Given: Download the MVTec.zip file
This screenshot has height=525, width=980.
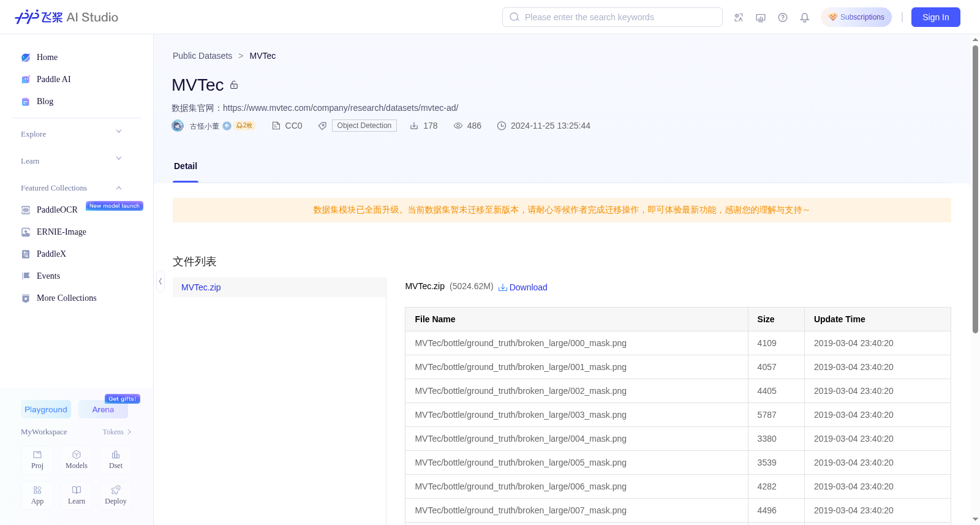Looking at the screenshot, I should click(523, 287).
